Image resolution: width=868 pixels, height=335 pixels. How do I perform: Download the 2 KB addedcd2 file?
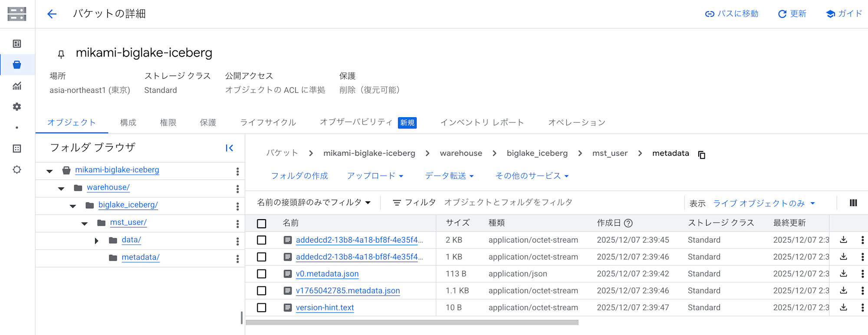click(844, 240)
